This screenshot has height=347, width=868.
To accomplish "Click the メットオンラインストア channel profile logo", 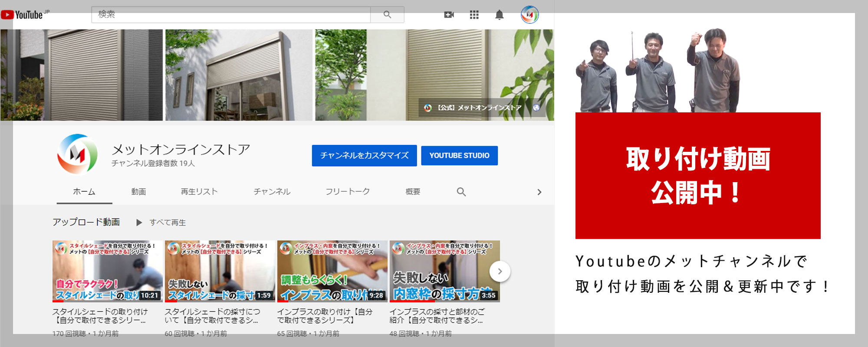I will [77, 154].
